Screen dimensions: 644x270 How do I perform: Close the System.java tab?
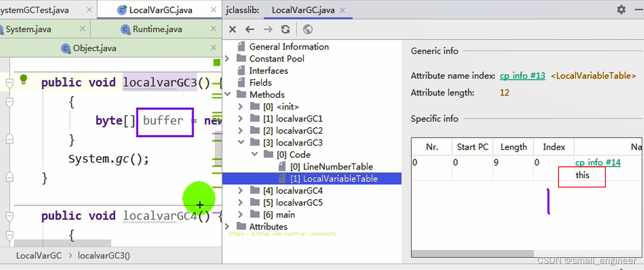click(x=83, y=29)
